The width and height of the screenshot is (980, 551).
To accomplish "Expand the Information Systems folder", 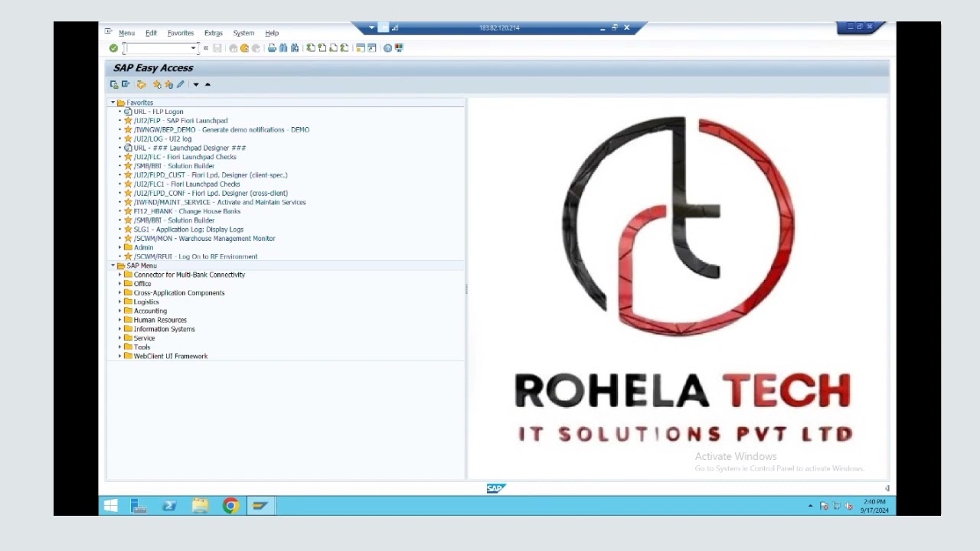I will (x=120, y=329).
